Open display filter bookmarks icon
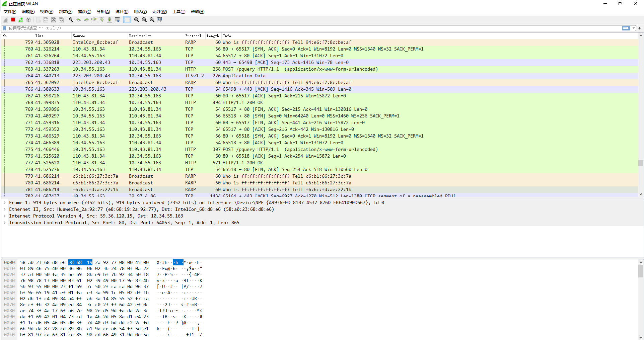The image size is (644, 340). 5,28
